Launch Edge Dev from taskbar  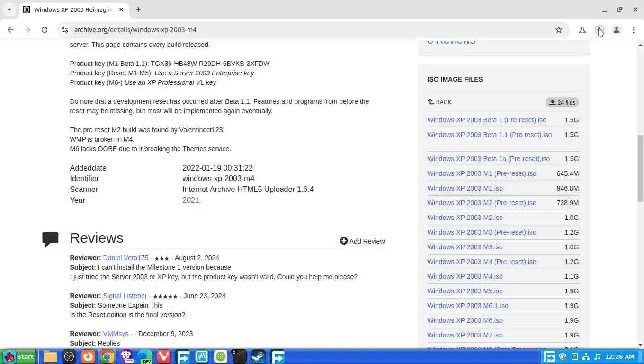(145, 356)
